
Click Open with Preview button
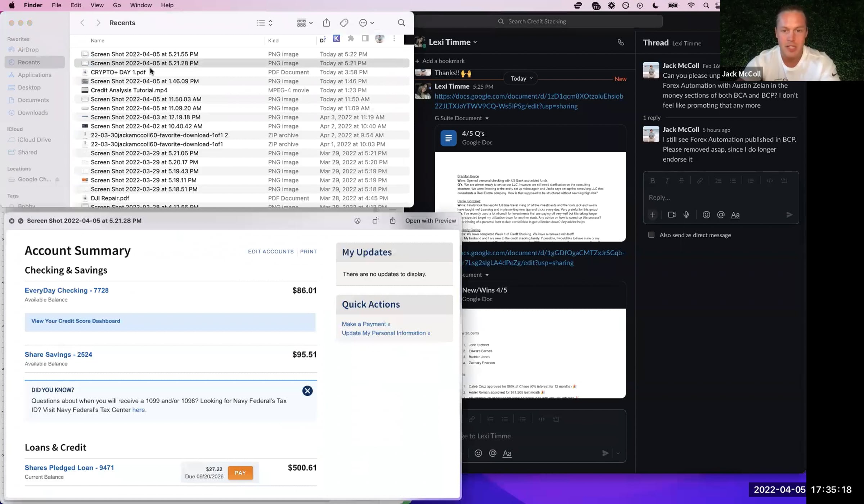431,221
